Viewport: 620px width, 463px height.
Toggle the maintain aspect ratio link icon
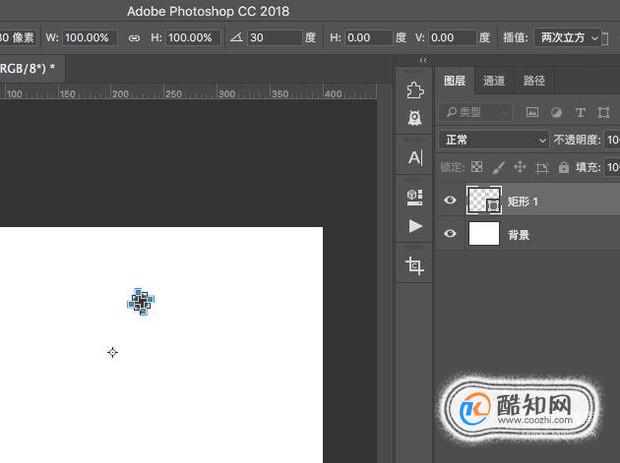coord(134,38)
